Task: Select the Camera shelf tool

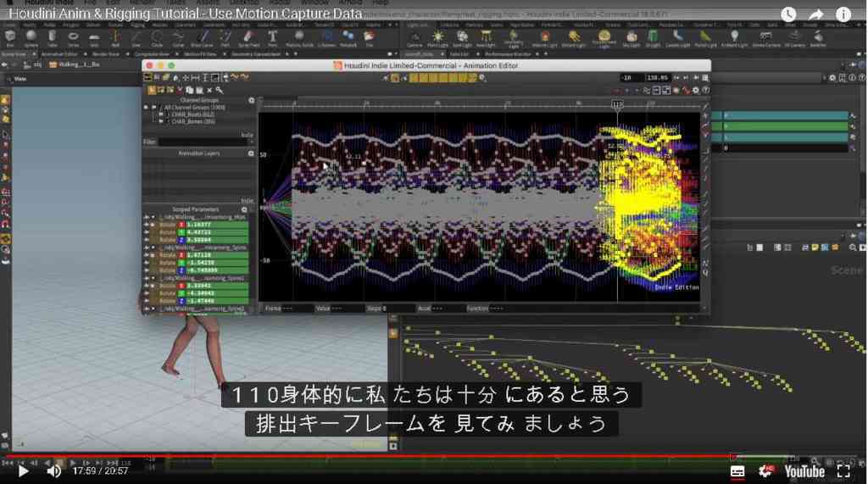Action: click(414, 38)
